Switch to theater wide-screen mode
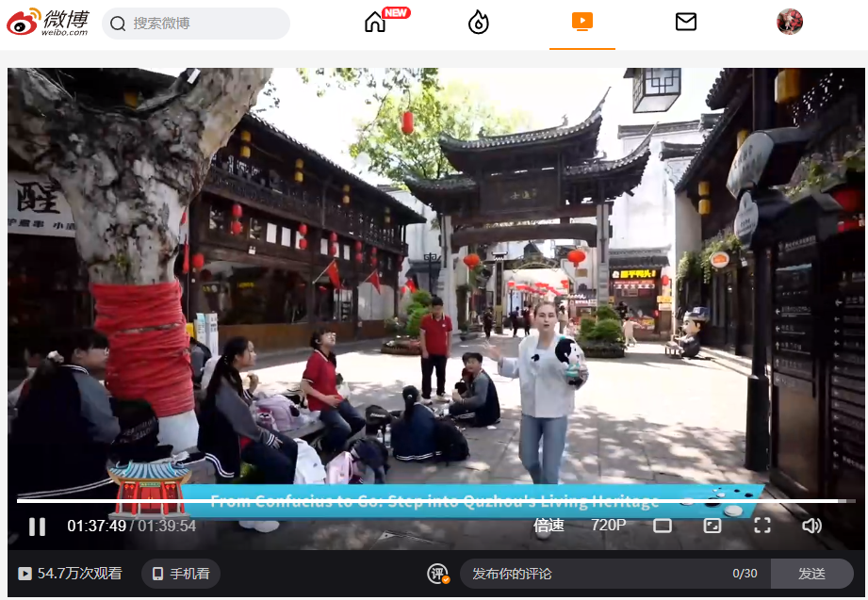 coord(663,526)
